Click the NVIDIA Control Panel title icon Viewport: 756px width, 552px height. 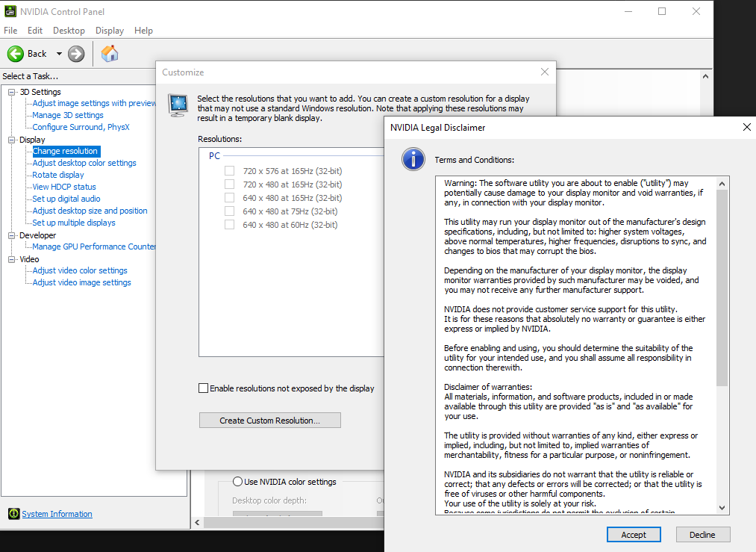coord(10,11)
